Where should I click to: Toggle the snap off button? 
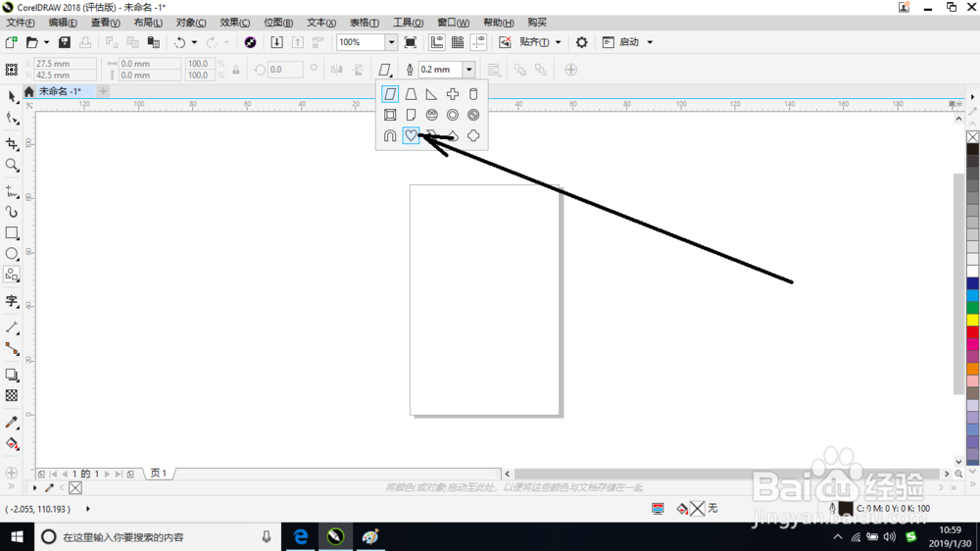(505, 42)
